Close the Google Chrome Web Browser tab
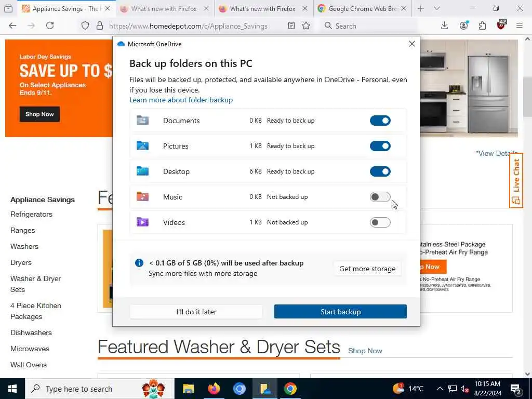532x399 pixels. [x=404, y=8]
